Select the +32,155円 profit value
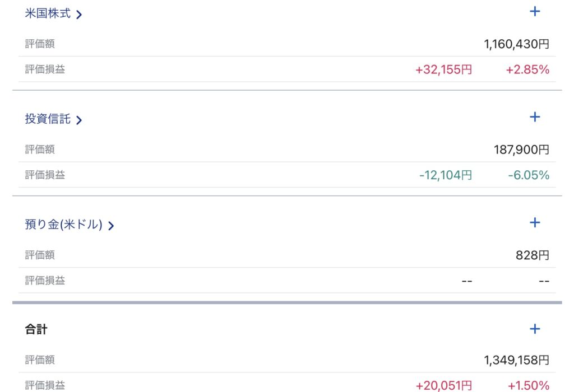574x392 pixels. coord(444,69)
